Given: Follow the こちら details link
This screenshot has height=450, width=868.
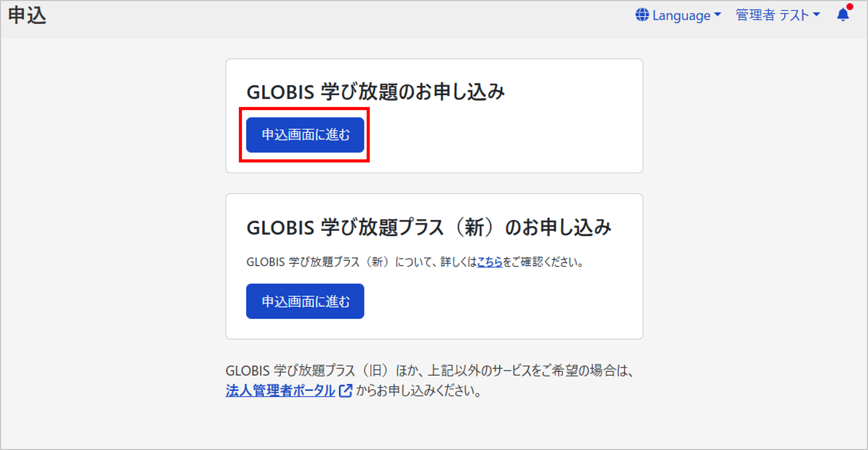Looking at the screenshot, I should click(x=490, y=262).
